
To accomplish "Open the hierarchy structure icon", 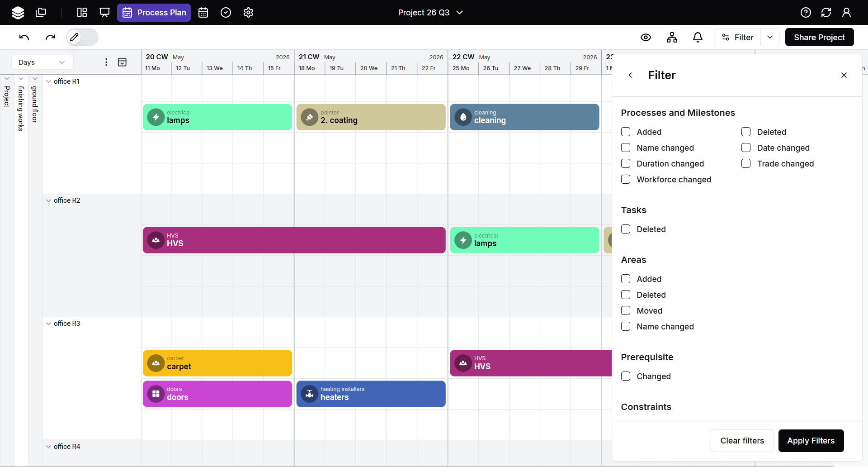I will coord(672,38).
